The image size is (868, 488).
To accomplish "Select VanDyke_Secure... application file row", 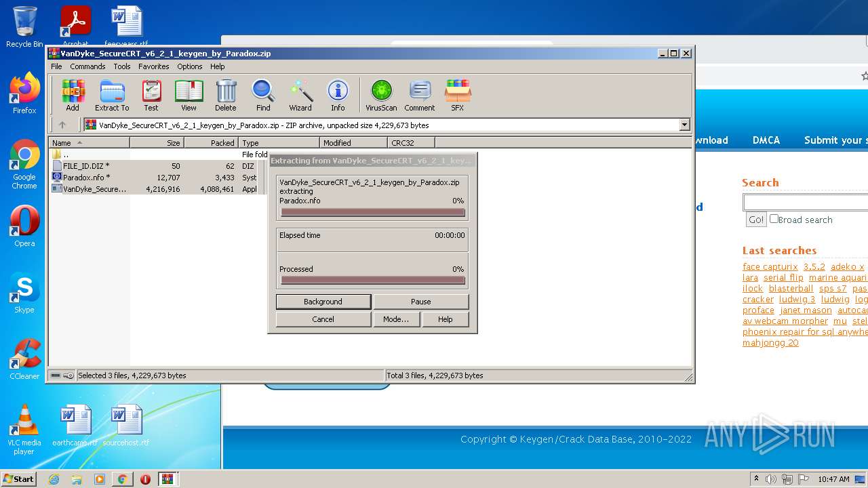I will [x=158, y=189].
